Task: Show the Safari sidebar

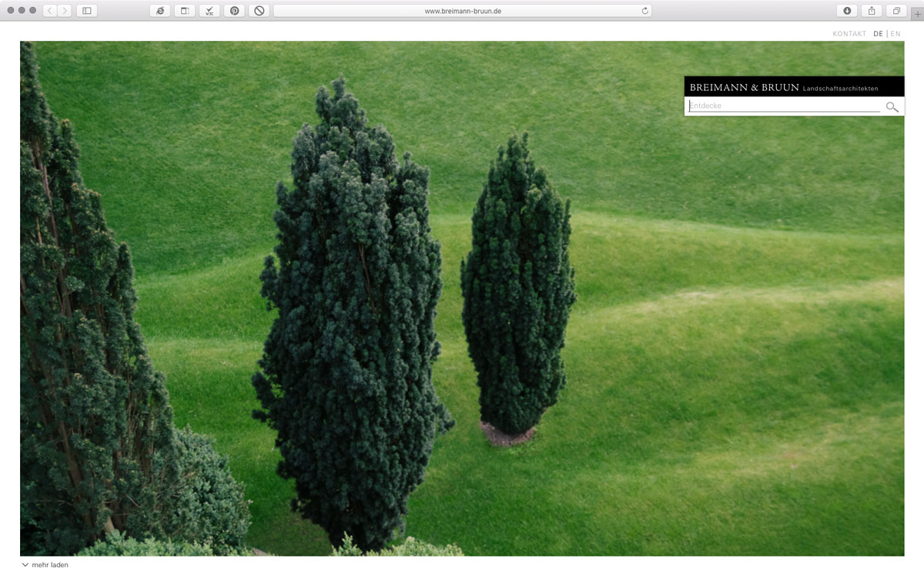Action: click(86, 11)
